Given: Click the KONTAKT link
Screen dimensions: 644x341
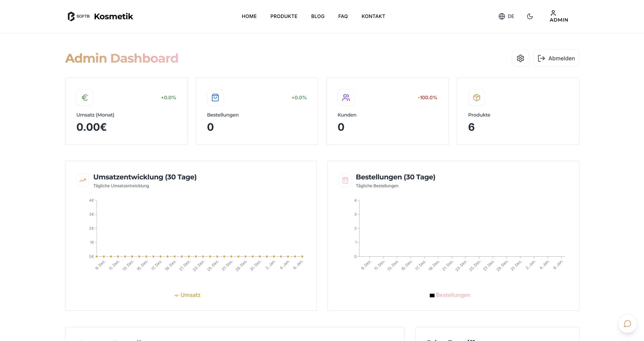Looking at the screenshot, I should click(373, 16).
